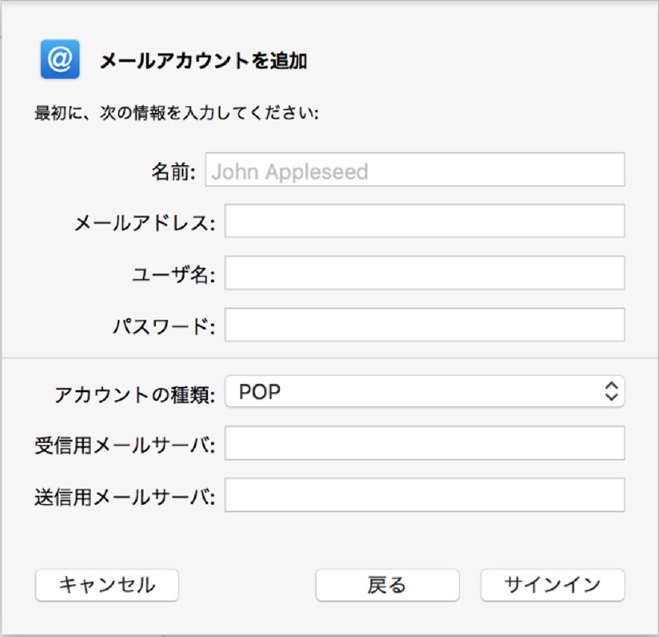Image resolution: width=659 pixels, height=637 pixels.
Task: Click the アカウントの種類: label text
Action: tap(134, 395)
